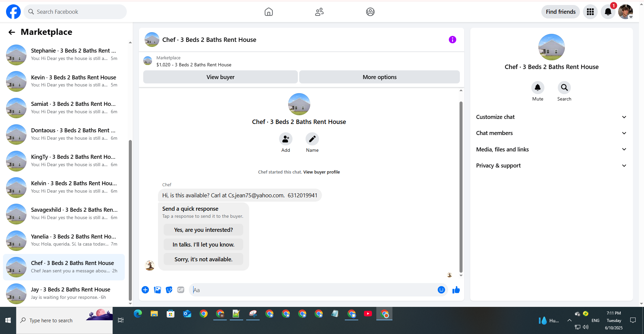Open the Notifications bell icon
The image size is (644, 334).
[x=608, y=12]
